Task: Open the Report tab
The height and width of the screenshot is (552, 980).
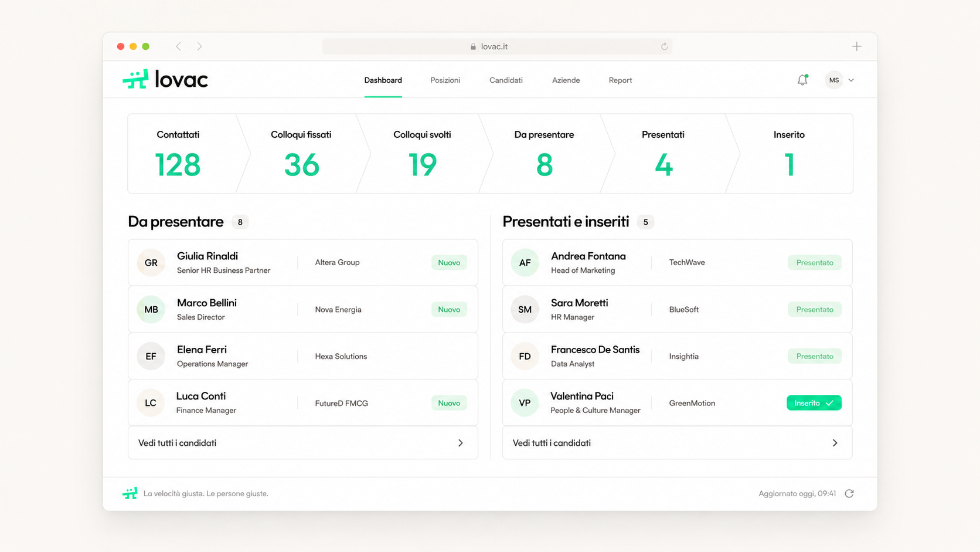Action: click(x=620, y=80)
